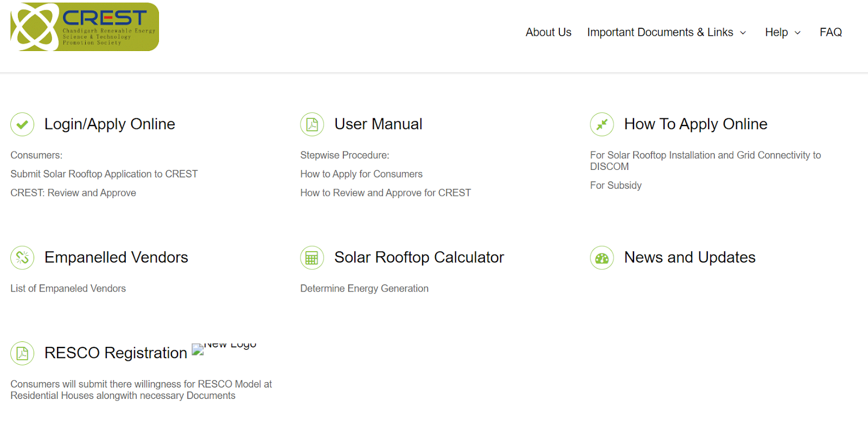The height and width of the screenshot is (444, 868).
Task: Open the For Subsidy link
Action: tap(616, 186)
